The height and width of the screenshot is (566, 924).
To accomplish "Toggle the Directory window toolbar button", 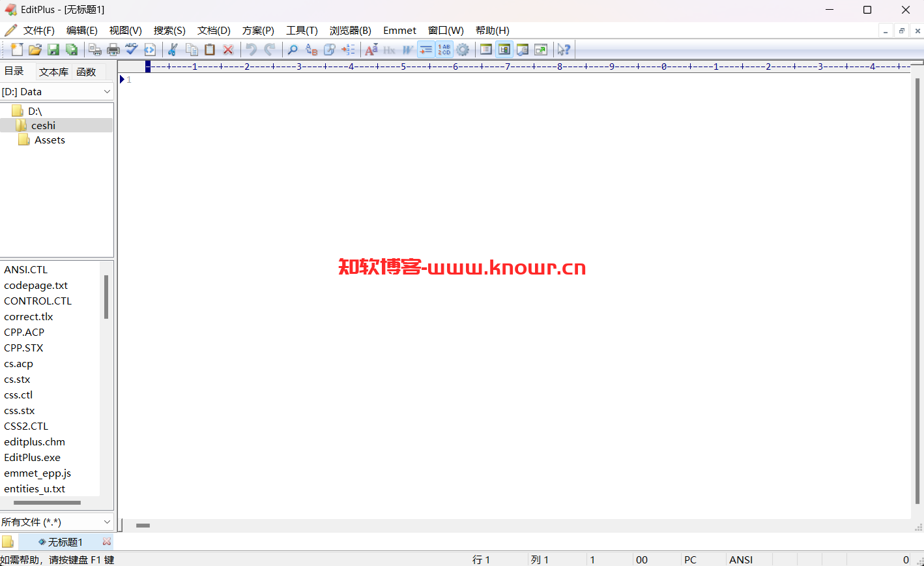I will click(x=504, y=50).
